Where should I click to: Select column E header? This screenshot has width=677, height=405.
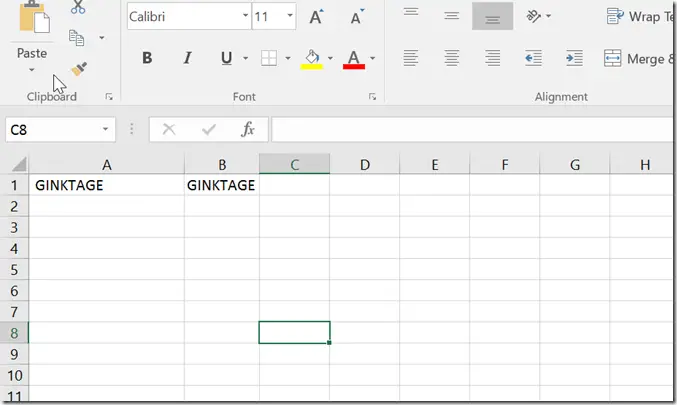[x=435, y=165]
